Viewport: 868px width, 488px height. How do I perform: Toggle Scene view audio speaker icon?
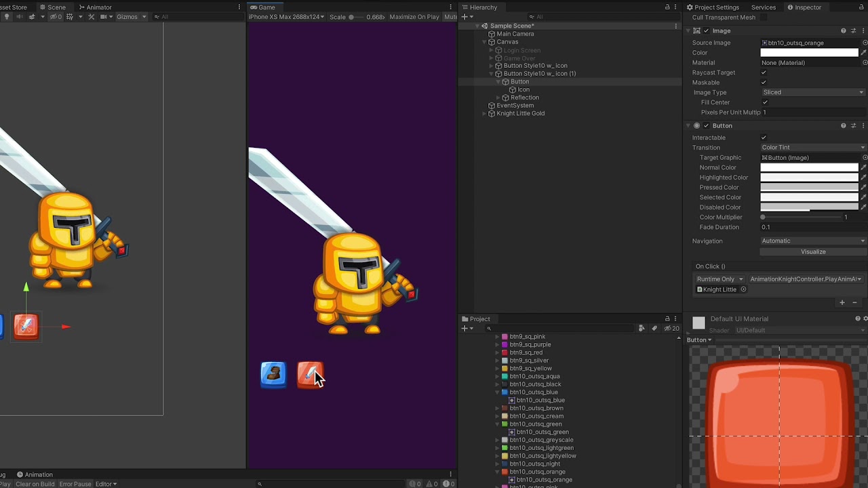click(x=19, y=17)
